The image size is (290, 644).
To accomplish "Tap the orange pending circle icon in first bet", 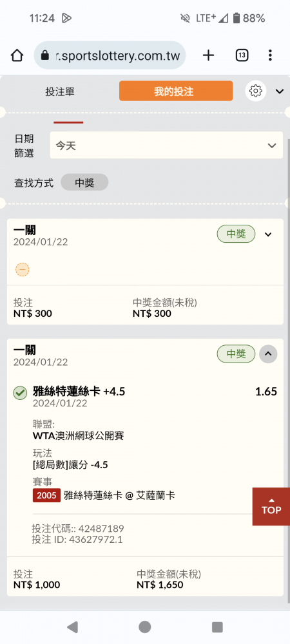I will [22, 269].
